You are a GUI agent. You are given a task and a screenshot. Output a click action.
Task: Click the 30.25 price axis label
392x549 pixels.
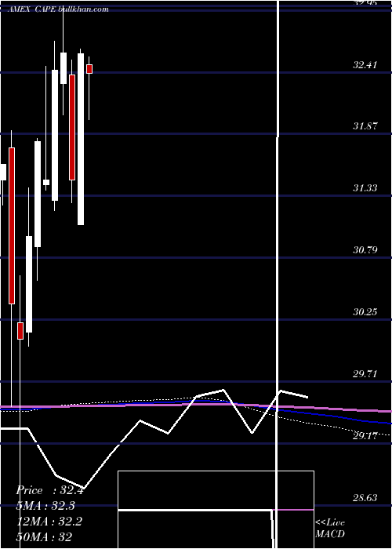click(365, 311)
